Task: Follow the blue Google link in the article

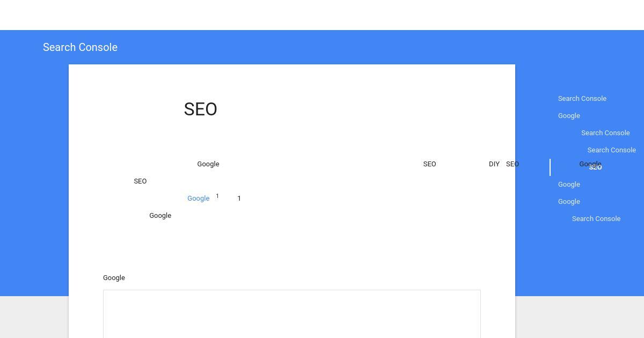Action: [x=198, y=199]
